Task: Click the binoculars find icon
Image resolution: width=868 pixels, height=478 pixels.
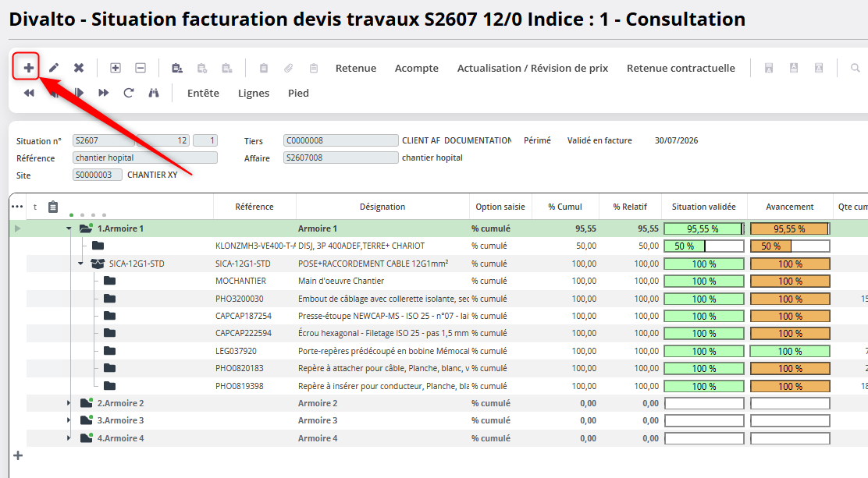Action: coord(154,93)
